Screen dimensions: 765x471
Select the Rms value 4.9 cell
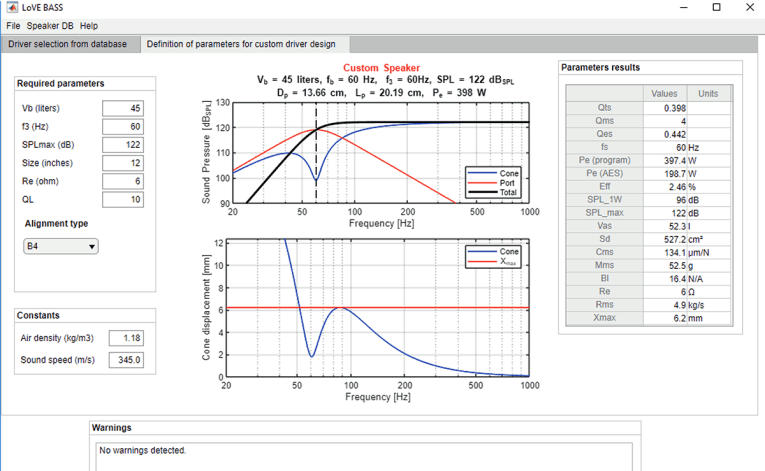point(665,305)
